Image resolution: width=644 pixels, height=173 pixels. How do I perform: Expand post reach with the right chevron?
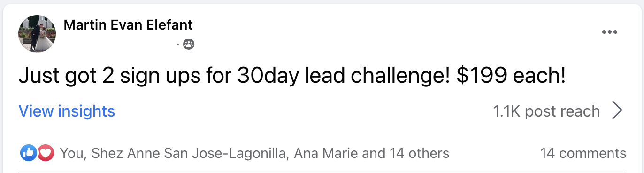618,111
